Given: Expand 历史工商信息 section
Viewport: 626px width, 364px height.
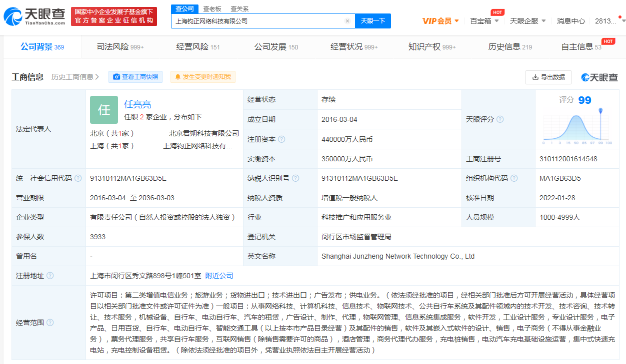Looking at the screenshot, I should [75, 77].
